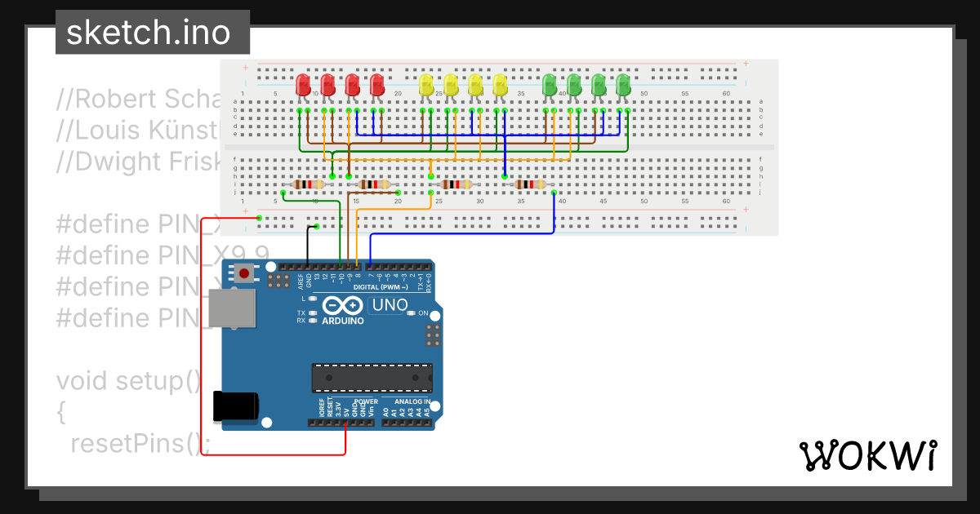Open the sketch.ino tab
Screen dimensions: 980x514
tap(153, 33)
